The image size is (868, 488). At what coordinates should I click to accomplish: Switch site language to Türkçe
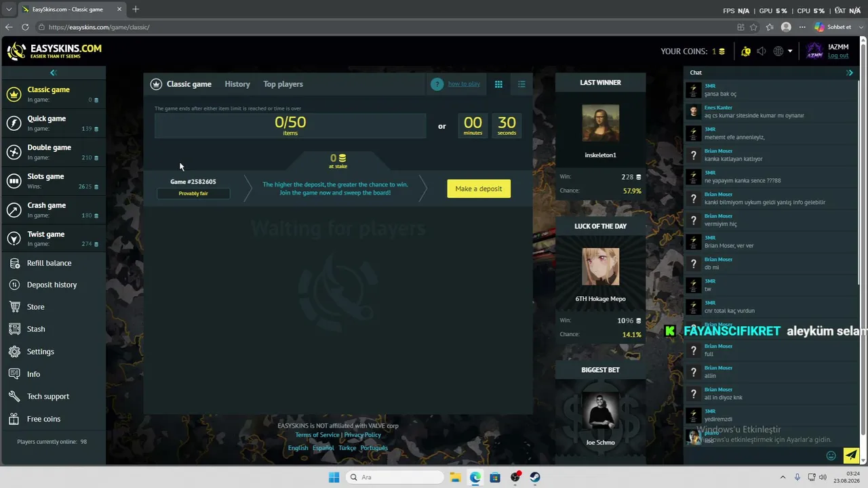pyautogui.click(x=347, y=448)
